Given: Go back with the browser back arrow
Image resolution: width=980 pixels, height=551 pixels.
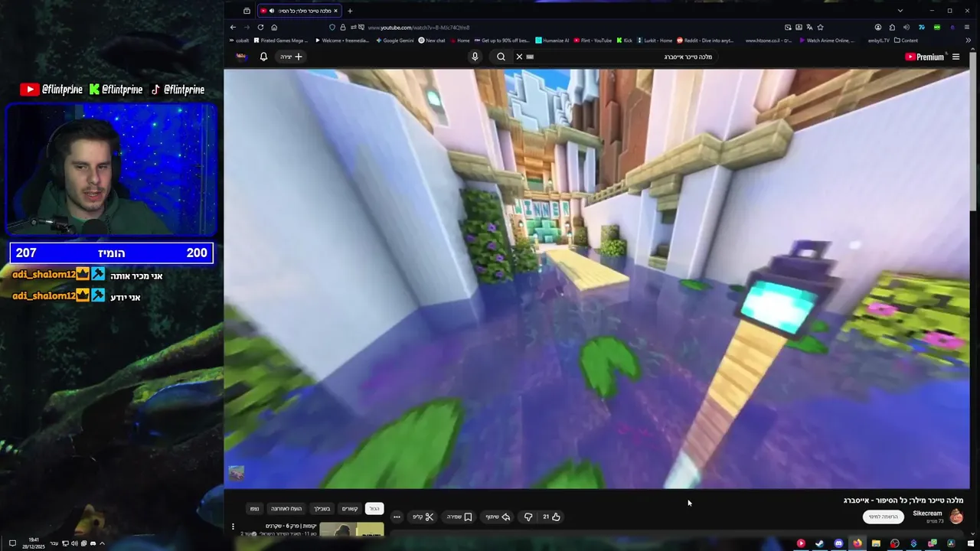Looking at the screenshot, I should click(234, 28).
